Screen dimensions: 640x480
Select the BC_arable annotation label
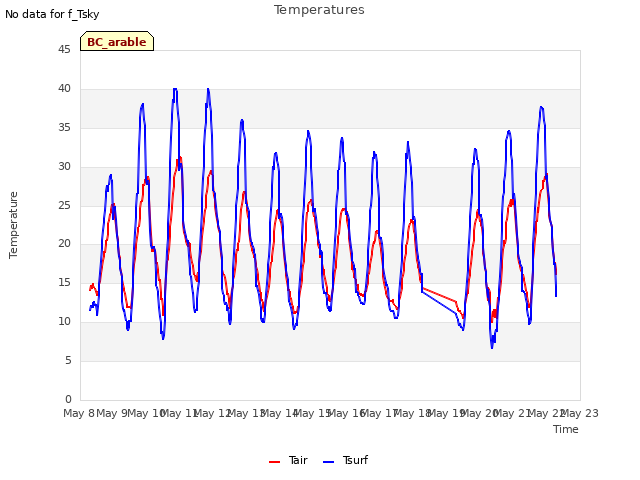(117, 41)
